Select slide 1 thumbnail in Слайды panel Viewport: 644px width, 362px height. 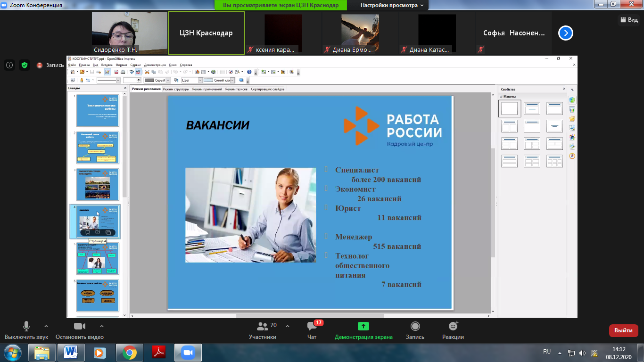tap(98, 110)
